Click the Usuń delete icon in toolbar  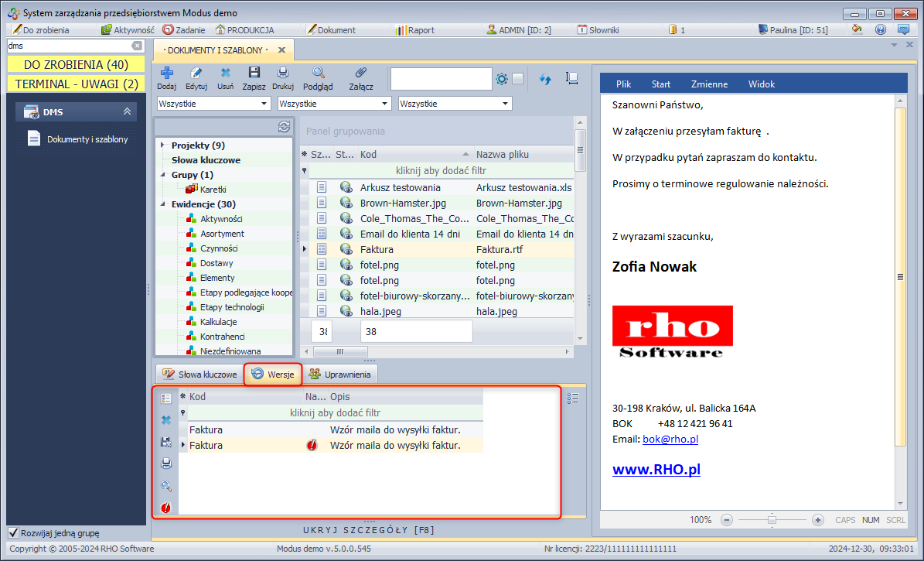click(x=225, y=73)
